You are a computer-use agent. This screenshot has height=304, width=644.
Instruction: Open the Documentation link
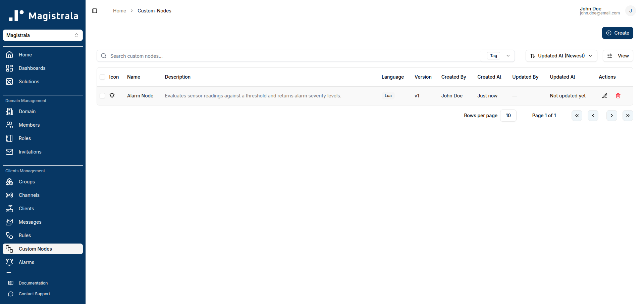43,283
